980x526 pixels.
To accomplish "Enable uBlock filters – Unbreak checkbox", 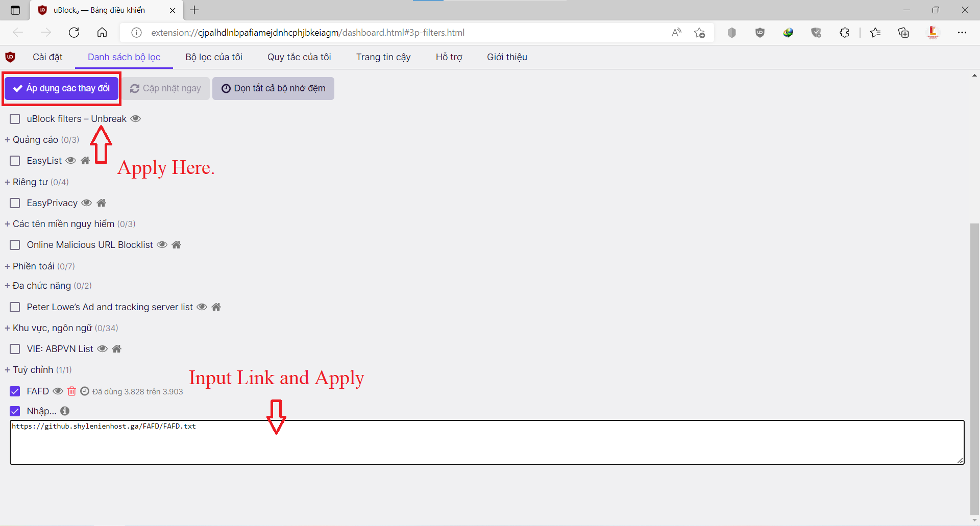I will tap(15, 119).
